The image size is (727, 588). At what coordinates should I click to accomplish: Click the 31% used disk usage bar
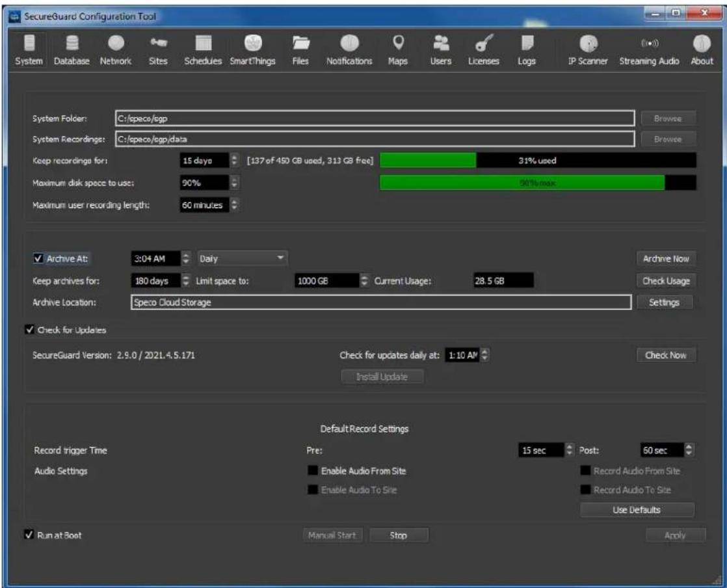click(538, 161)
